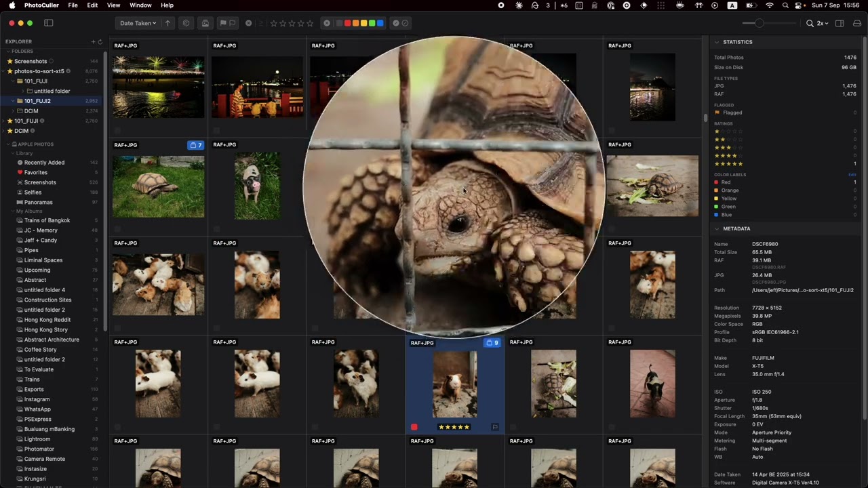
Task: Click the stack grouping cube icon
Action: coord(186,23)
